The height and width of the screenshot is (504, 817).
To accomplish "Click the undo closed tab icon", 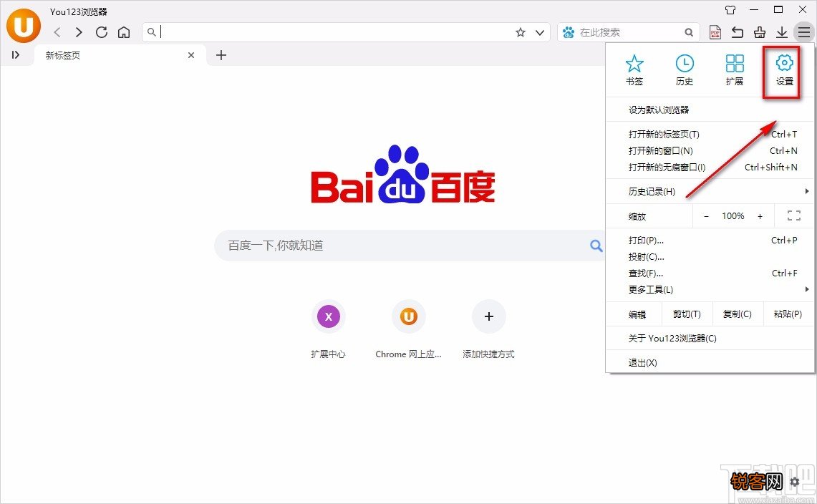I will tap(738, 32).
